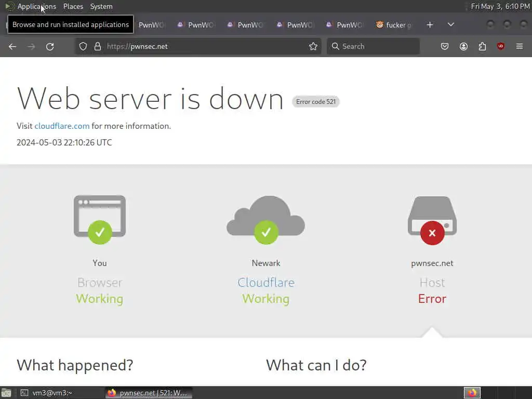List all tabs via the chevron
Screen dimensions: 532x399
[450, 25]
